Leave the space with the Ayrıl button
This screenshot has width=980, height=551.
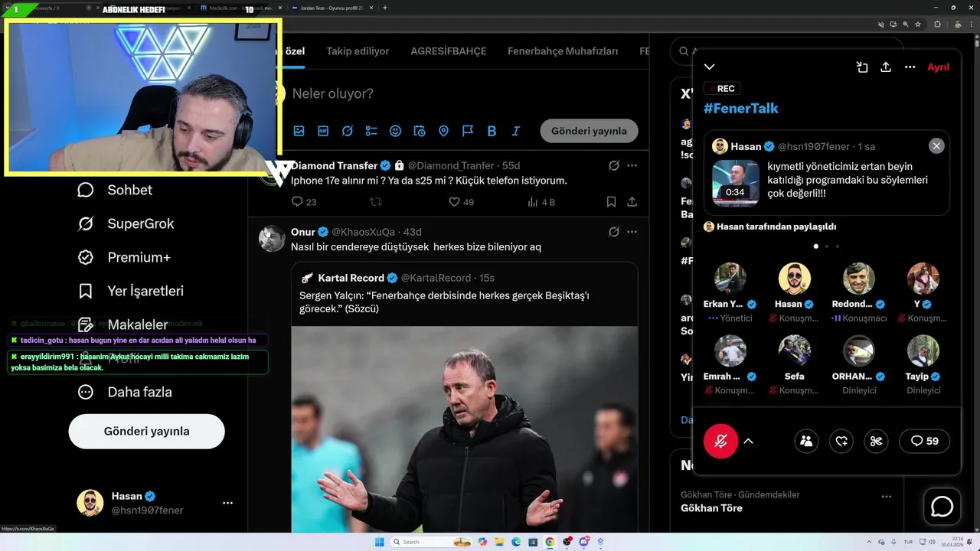coord(938,67)
